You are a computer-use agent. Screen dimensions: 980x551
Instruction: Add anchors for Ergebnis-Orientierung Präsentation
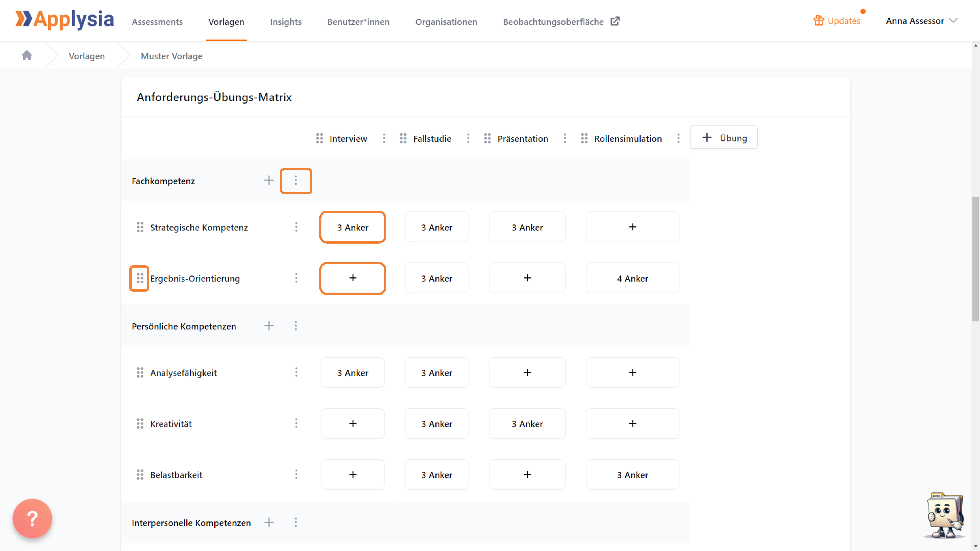(x=527, y=278)
